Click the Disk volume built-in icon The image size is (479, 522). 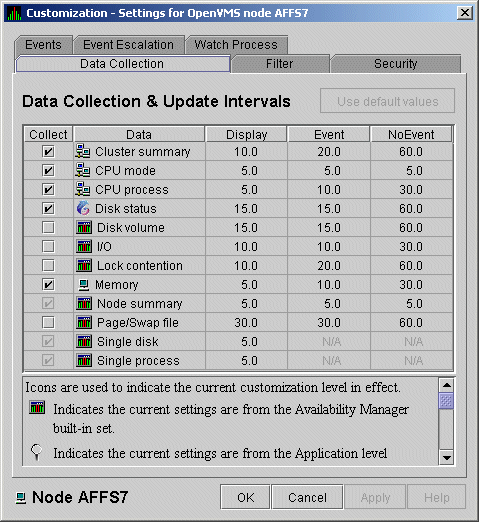click(x=84, y=228)
